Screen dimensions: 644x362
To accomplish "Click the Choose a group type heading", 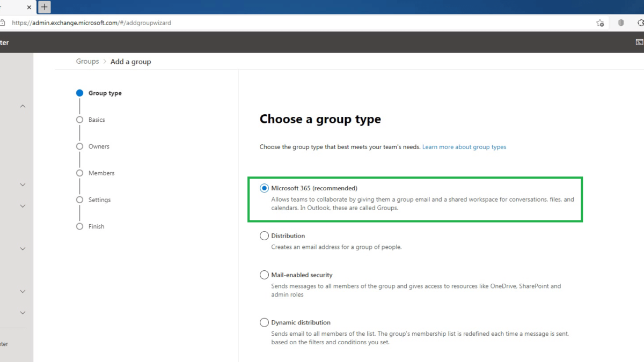I will coord(320,119).
